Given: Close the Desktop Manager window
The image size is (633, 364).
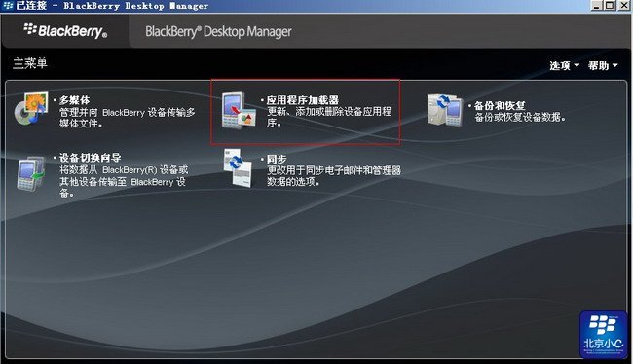Looking at the screenshot, I should click(623, 5).
